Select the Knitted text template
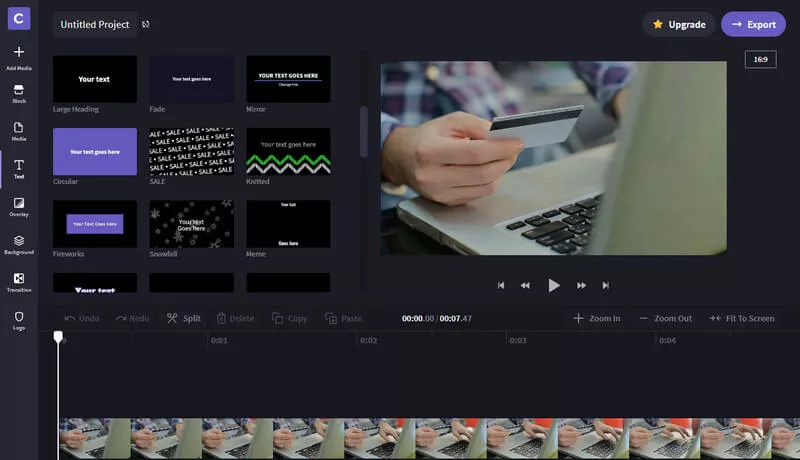Screen dimensions: 800x460 (288, 151)
